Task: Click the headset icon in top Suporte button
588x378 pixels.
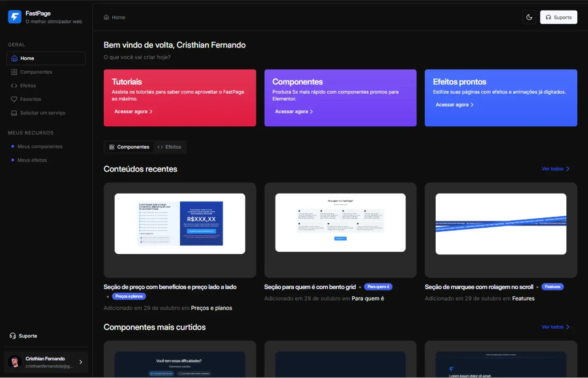Action: (548, 17)
